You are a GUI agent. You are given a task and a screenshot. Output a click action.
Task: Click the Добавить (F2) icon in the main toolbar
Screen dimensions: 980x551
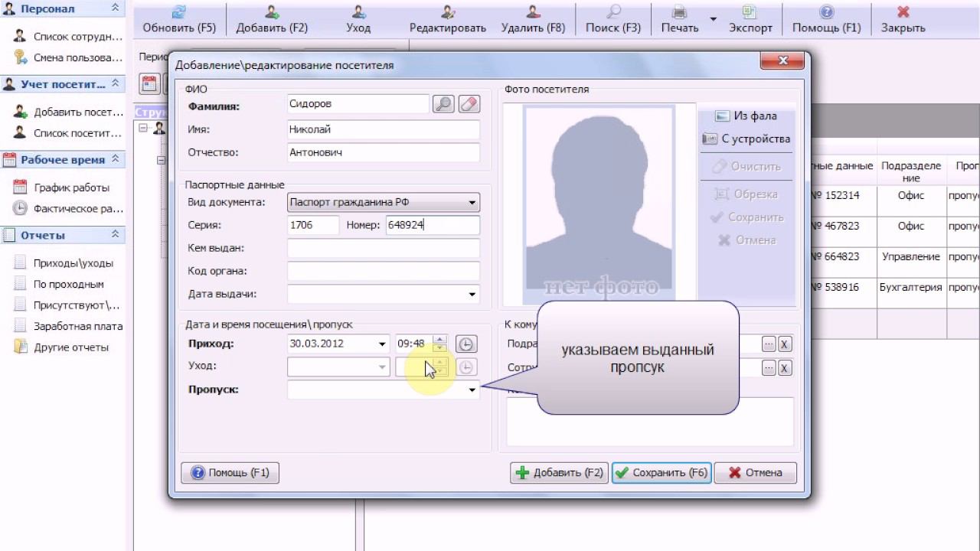(272, 11)
